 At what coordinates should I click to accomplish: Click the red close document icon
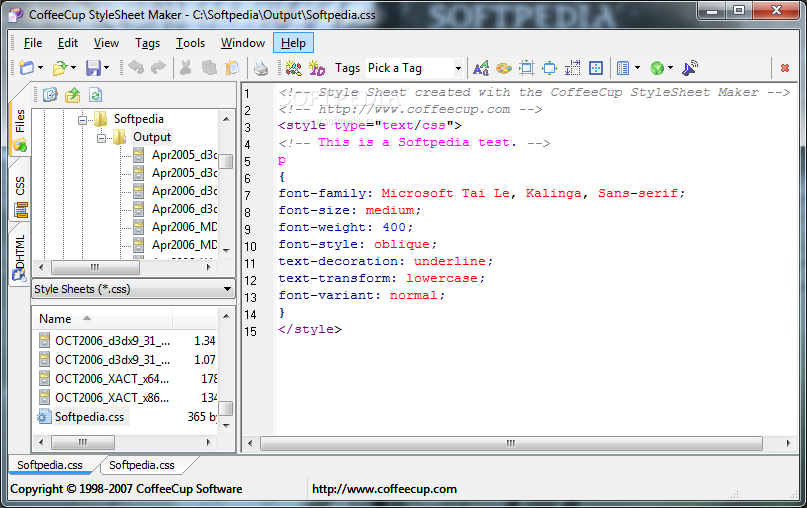[785, 68]
